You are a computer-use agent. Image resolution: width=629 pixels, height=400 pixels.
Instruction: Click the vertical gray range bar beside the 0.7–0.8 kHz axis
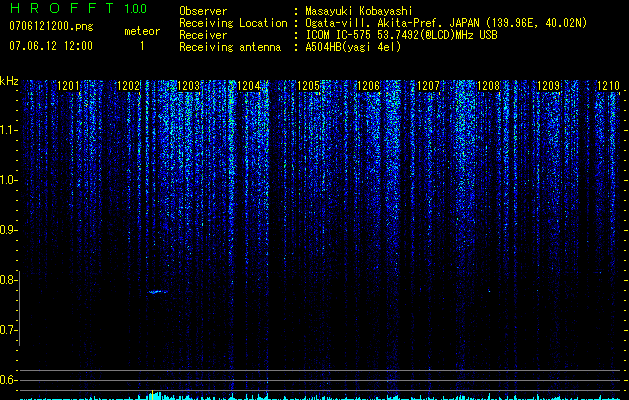pyautogui.click(x=19, y=308)
